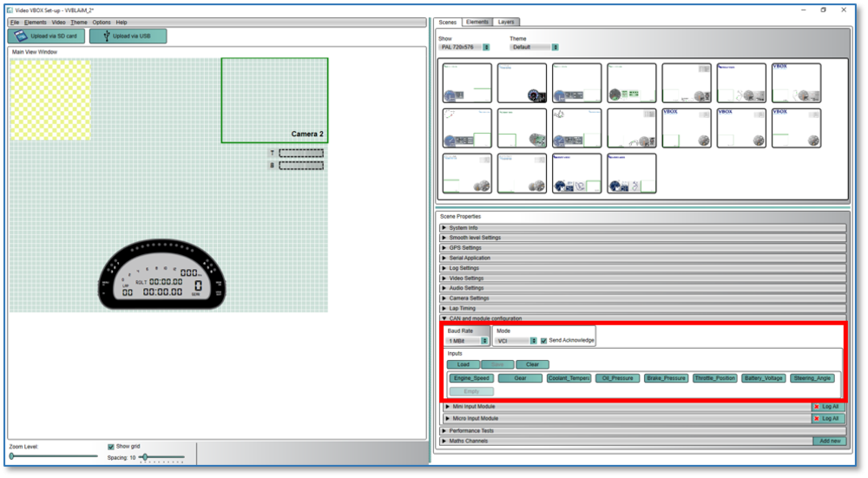
Task: Expand System Info section
Action: coord(643,228)
